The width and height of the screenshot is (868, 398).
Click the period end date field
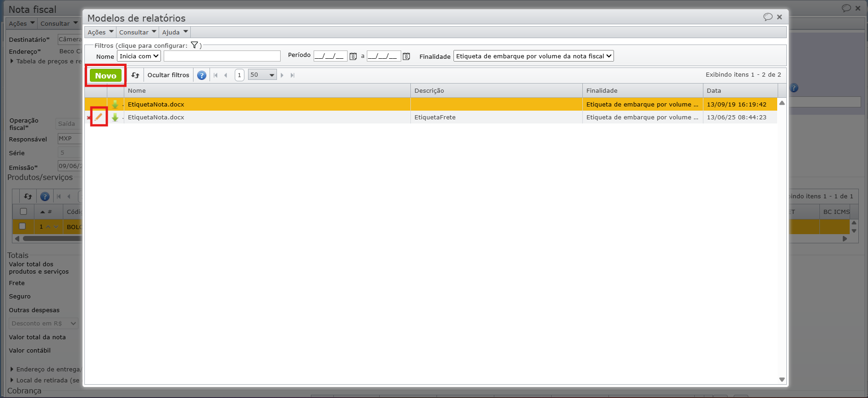click(x=384, y=56)
